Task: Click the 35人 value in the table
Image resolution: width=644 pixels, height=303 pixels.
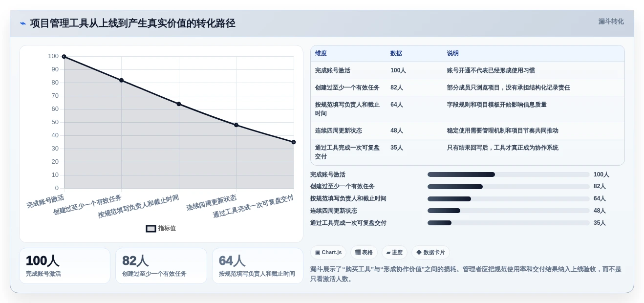Action: coord(397,148)
